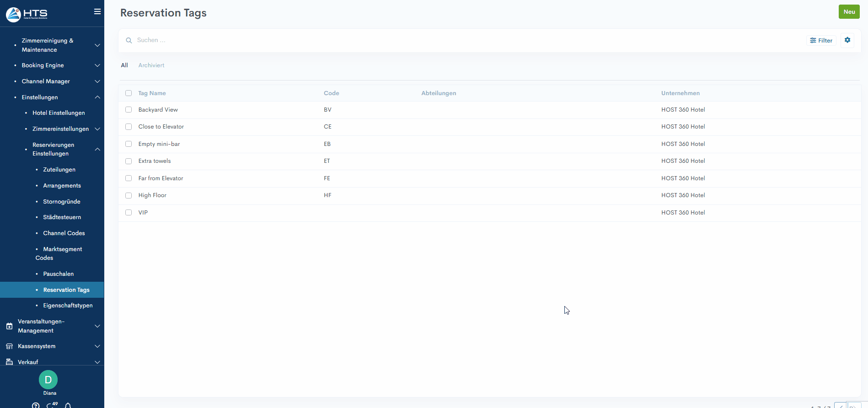Screen dimensions: 868x408
Task: Open the notifications bell icon
Action: 68,405
